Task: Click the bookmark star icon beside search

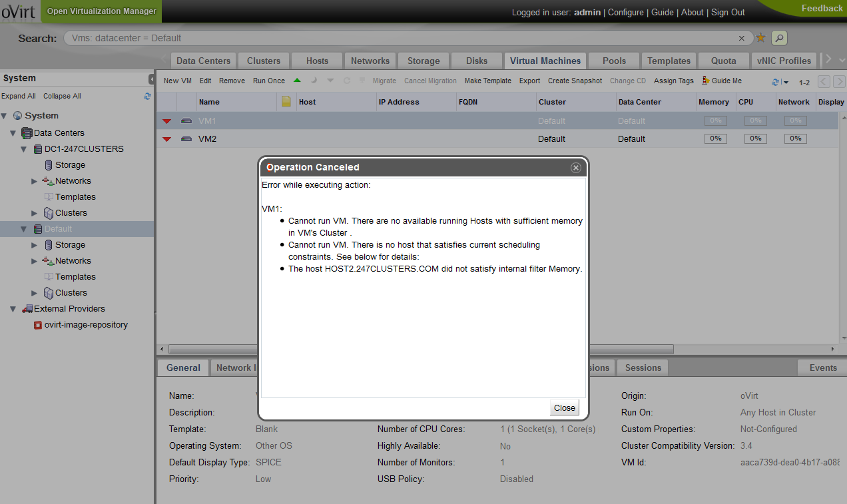Action: (x=760, y=38)
